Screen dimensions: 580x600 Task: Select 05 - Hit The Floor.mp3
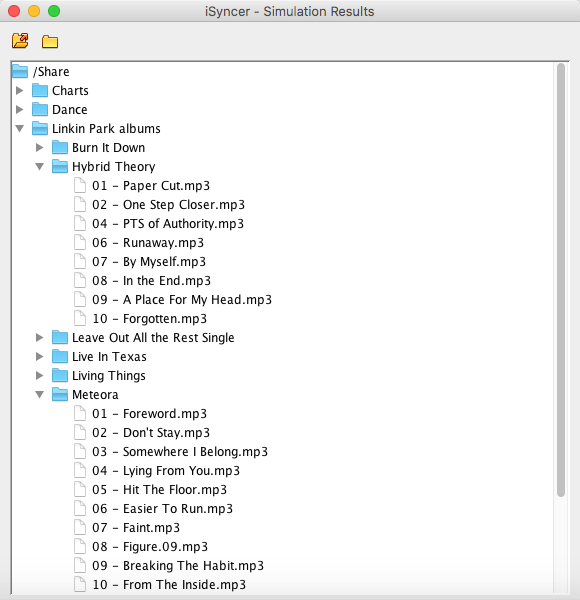(x=160, y=489)
